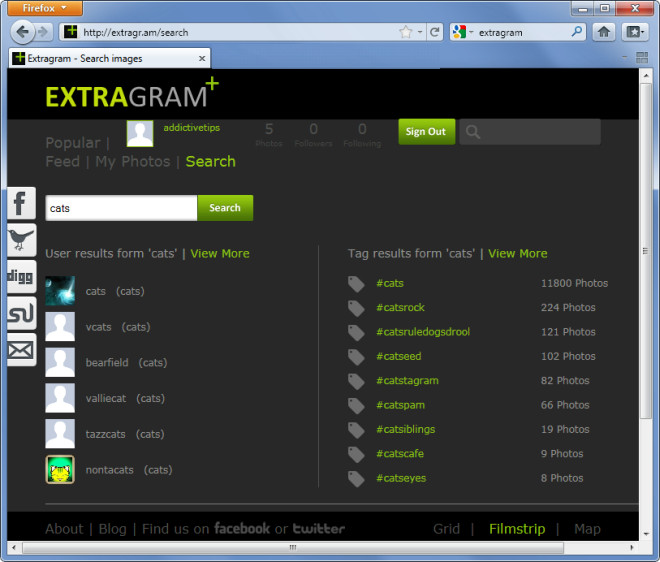
Task: Go back with the browser back arrow
Action: pyautogui.click(x=22, y=32)
